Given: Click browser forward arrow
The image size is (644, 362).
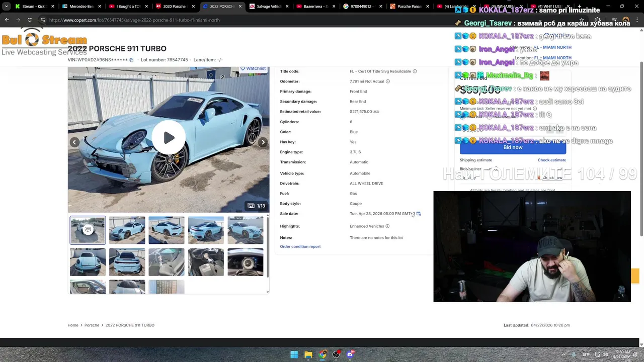Looking at the screenshot, I should [19, 20].
